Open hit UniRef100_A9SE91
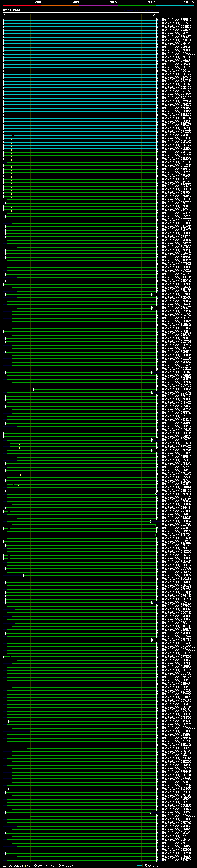Image resolution: width=197 pixels, height=868 pixels. coord(177,213)
